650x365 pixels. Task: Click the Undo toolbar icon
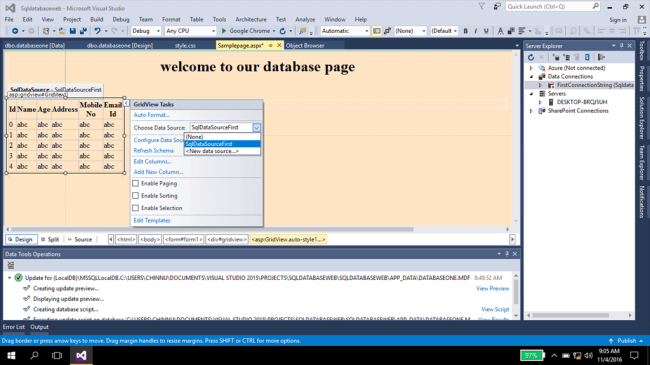pyautogui.click(x=97, y=31)
